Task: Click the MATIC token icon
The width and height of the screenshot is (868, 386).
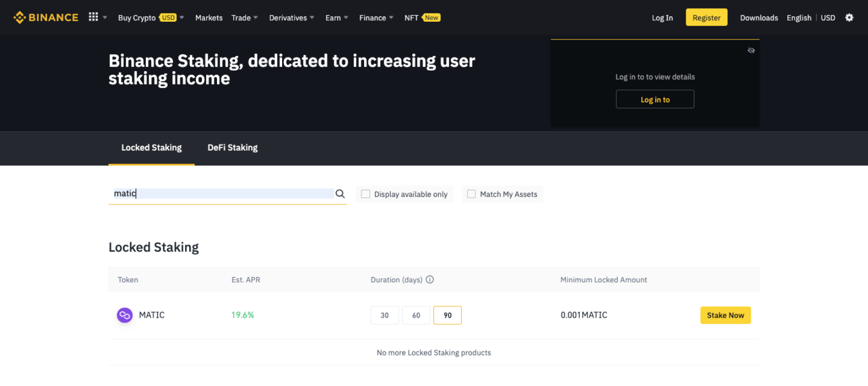Action: pos(125,315)
